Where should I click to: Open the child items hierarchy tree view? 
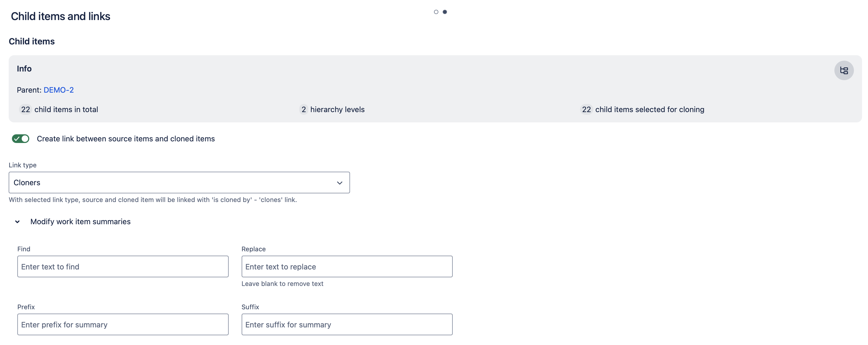coord(844,70)
